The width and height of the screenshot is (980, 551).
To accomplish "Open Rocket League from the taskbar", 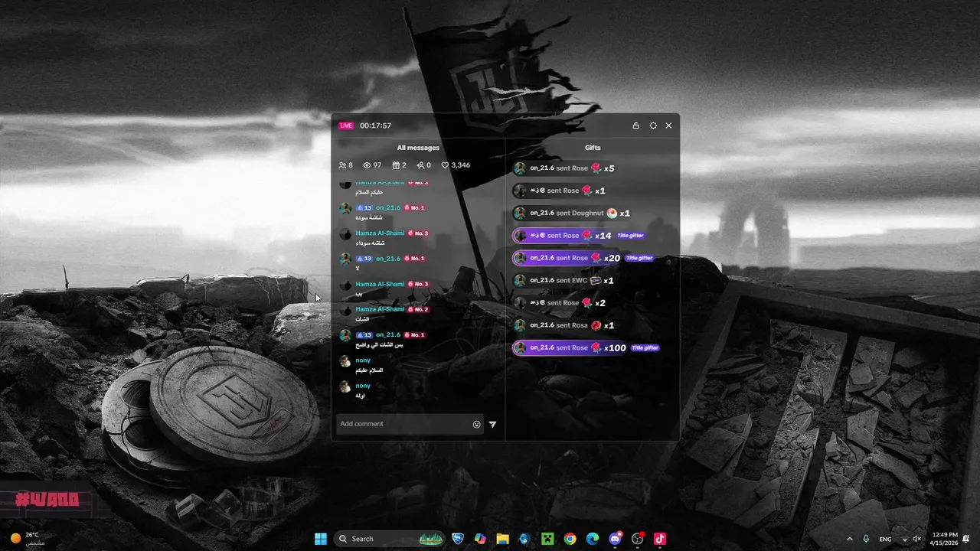I will pyautogui.click(x=458, y=539).
